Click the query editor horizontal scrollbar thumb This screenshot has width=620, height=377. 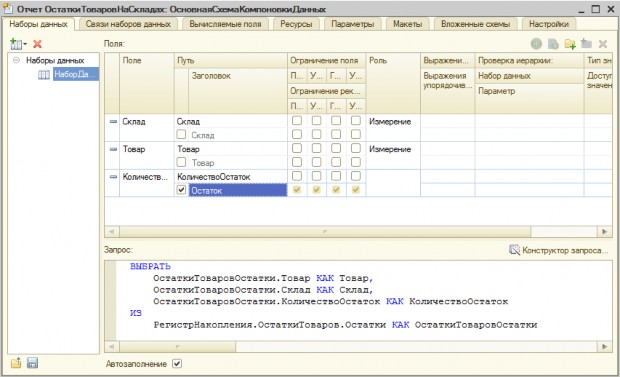click(x=178, y=347)
